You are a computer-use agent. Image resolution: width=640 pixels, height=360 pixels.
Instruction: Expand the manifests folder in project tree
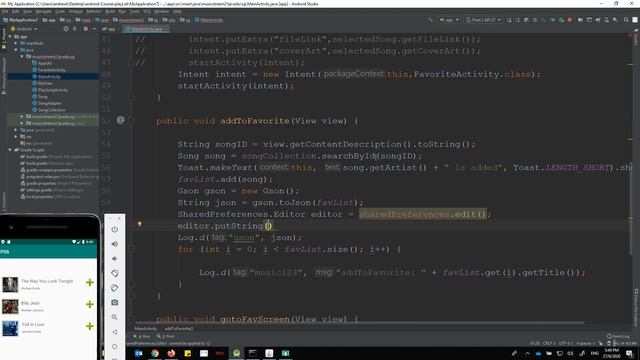16,43
